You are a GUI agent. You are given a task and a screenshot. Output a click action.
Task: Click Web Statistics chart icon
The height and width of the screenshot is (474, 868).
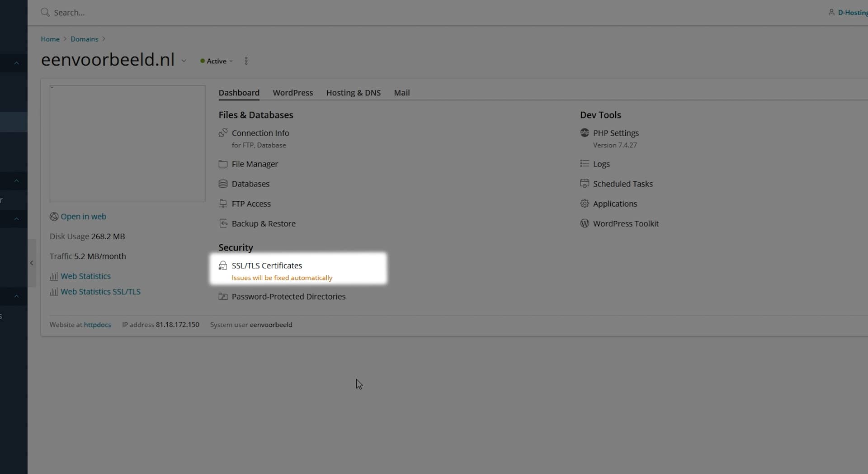coord(54,276)
